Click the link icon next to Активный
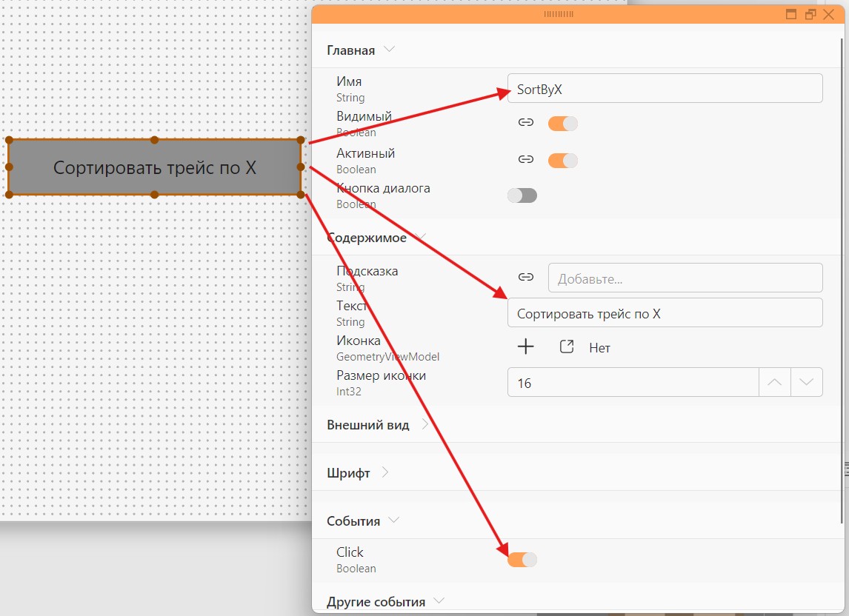Viewport: 849px width, 616px height. pyautogui.click(x=525, y=159)
